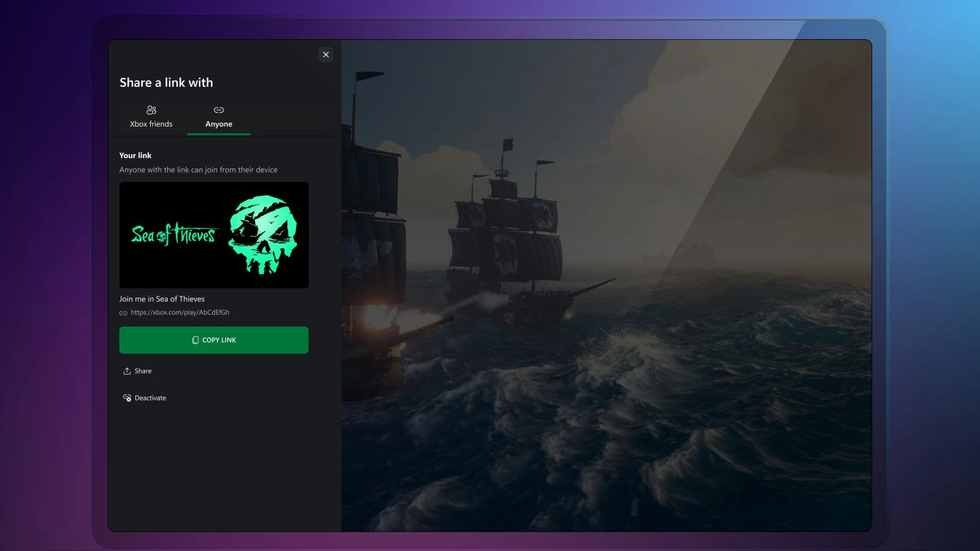Close the Share a link panel
The width and height of the screenshot is (980, 551).
tap(326, 54)
